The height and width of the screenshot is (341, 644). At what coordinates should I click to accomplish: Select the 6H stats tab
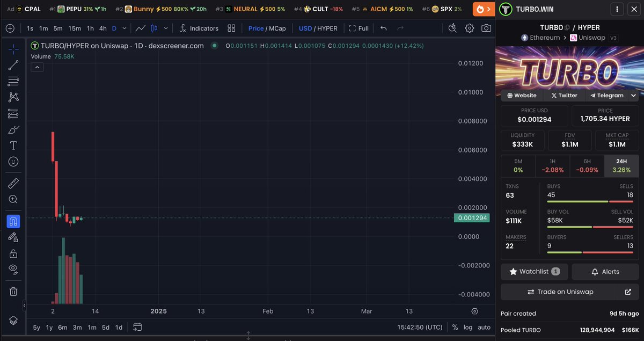click(587, 166)
